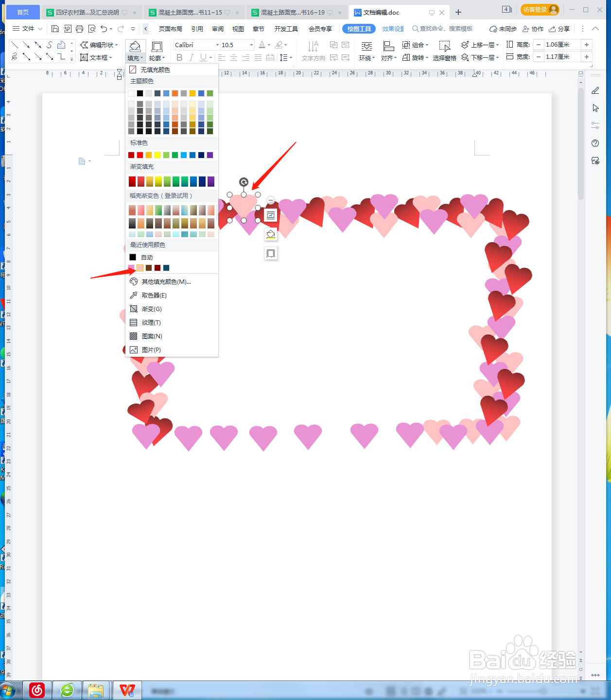611x700 pixels.
Task: Open quick access toolbar customize dropdown
Action: coord(133,29)
